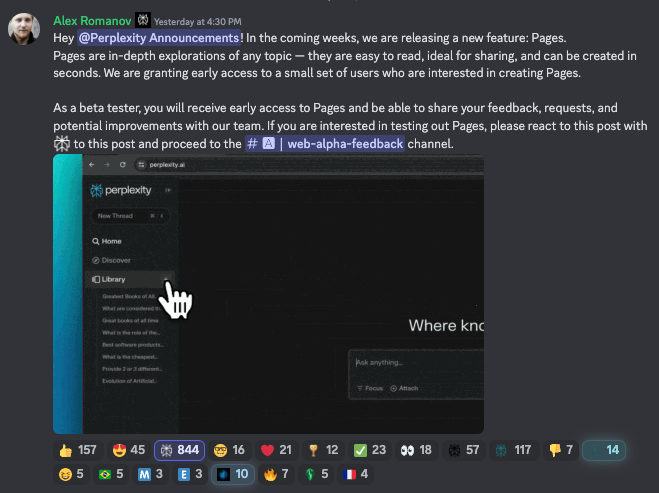Toggle the Perplexity logo reaction with 844
Viewport: 659px width, 493px height.
179,450
